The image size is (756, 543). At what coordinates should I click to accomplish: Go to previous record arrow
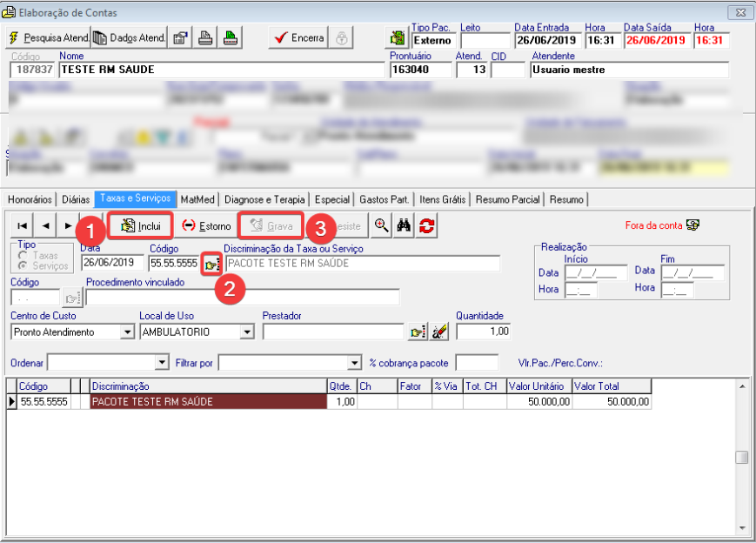click(x=45, y=225)
